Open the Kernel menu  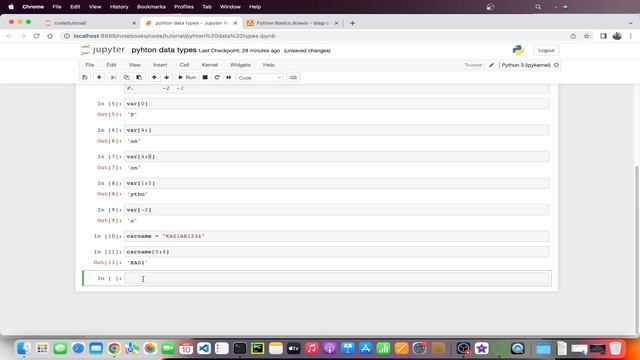tap(209, 65)
